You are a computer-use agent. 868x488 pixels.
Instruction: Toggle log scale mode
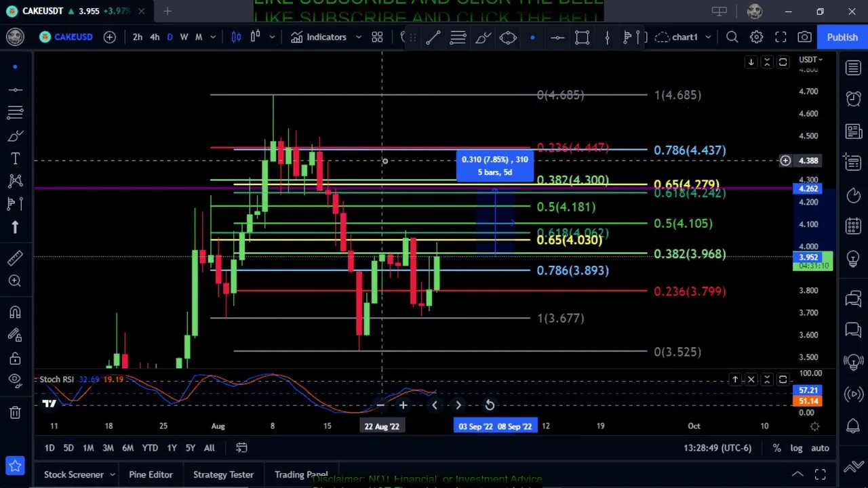pyautogui.click(x=796, y=448)
